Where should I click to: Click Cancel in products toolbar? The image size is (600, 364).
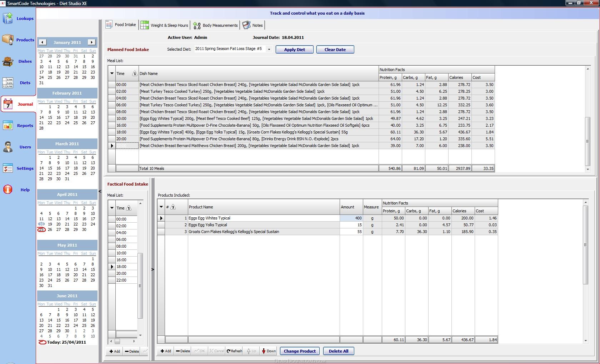[217, 351]
